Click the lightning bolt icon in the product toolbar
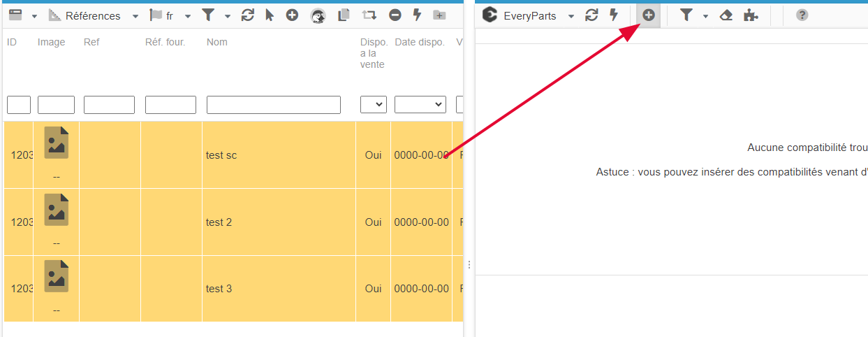 click(417, 15)
